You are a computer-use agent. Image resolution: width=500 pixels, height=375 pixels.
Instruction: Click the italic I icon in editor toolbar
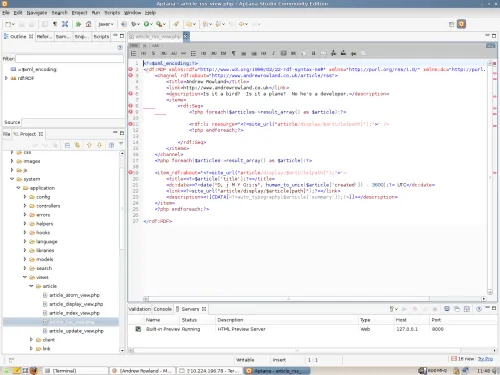(273, 53)
